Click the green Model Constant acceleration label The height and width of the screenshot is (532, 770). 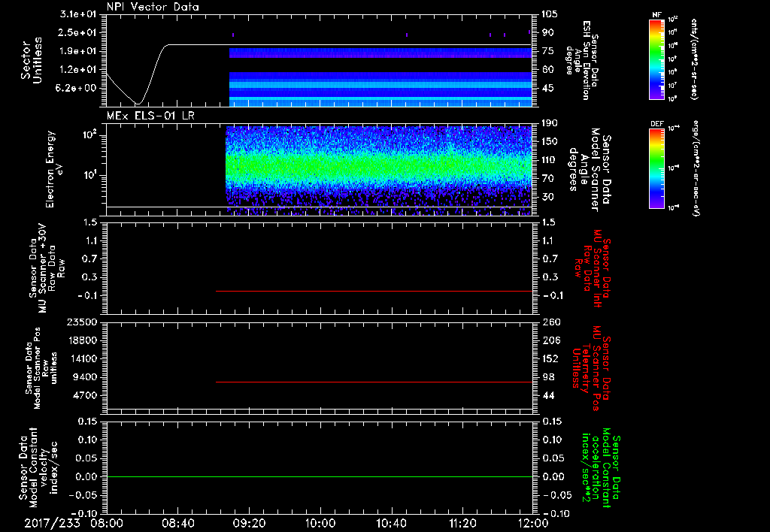601,468
